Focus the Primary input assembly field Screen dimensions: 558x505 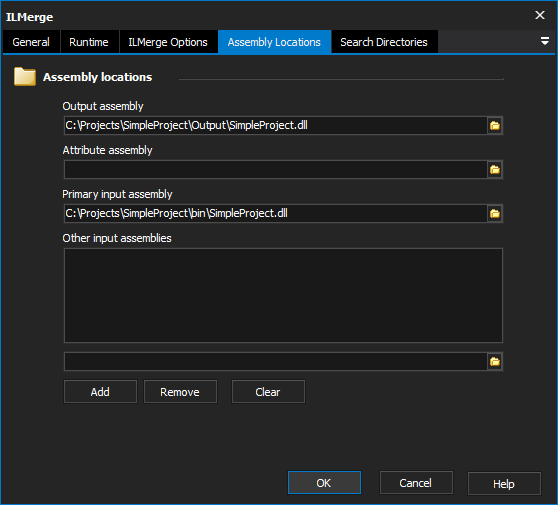click(275, 214)
